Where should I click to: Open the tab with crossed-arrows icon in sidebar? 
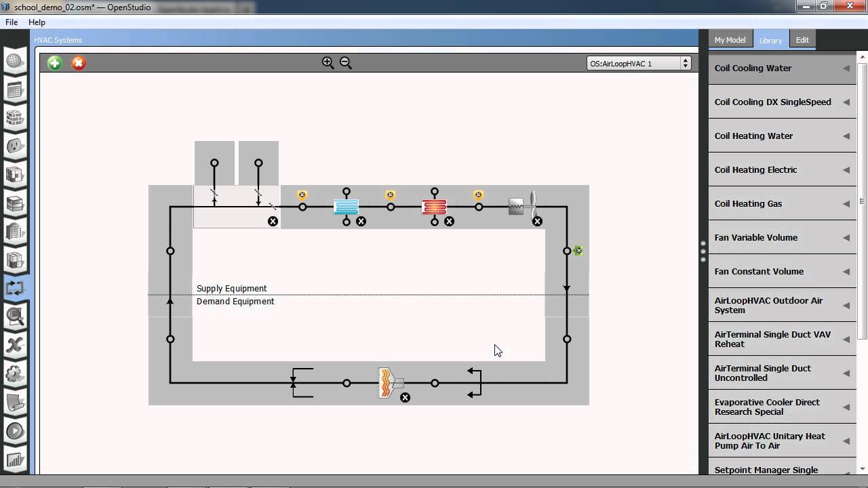tap(15, 346)
